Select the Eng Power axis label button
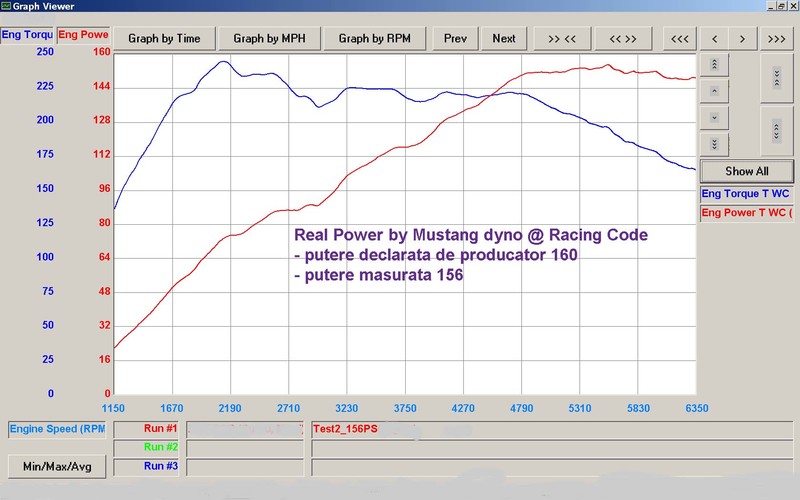The image size is (800, 500). [x=83, y=35]
